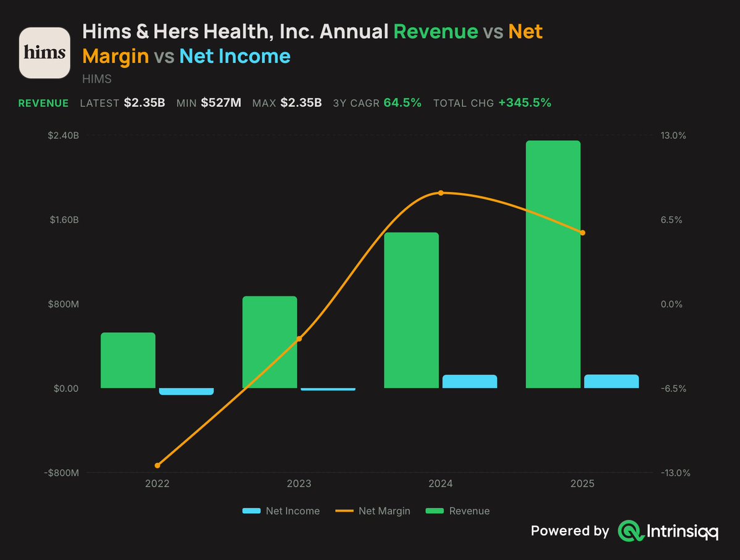Toggle Net Income legend item
Viewport: 740px width, 560px height.
coord(281,511)
